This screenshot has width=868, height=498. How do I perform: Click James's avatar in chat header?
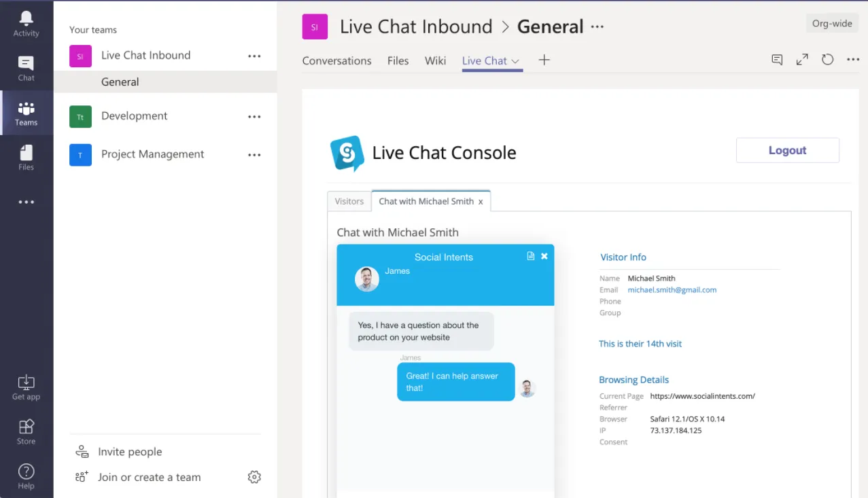click(x=367, y=279)
